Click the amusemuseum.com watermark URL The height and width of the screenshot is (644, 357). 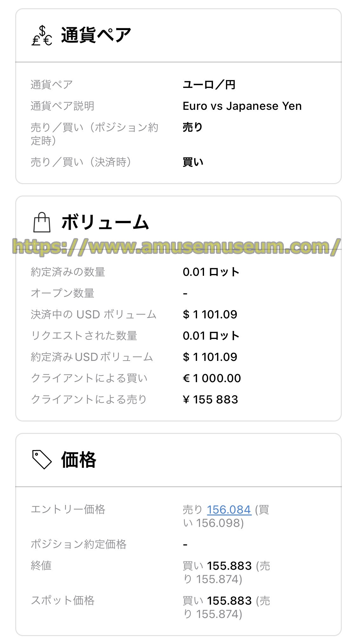176,247
